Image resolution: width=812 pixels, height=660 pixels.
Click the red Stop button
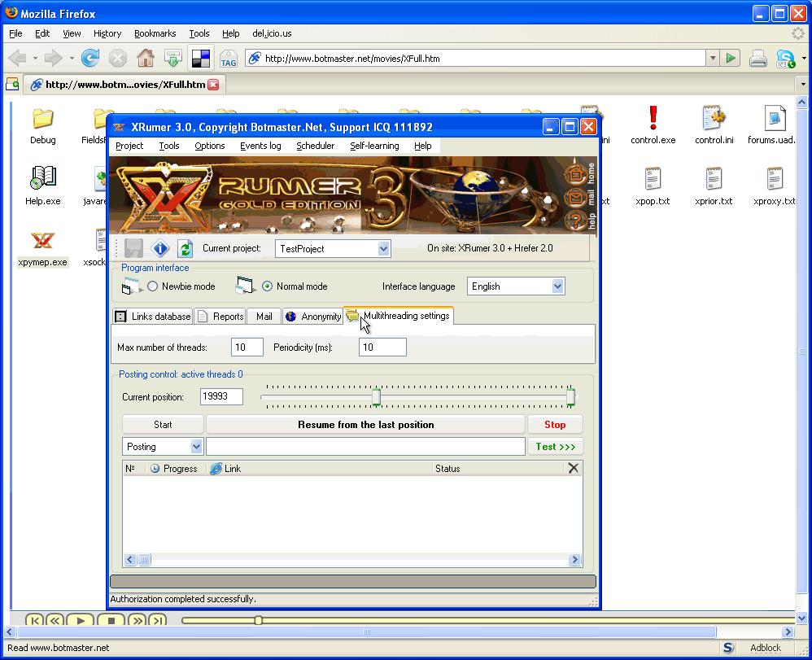click(555, 425)
